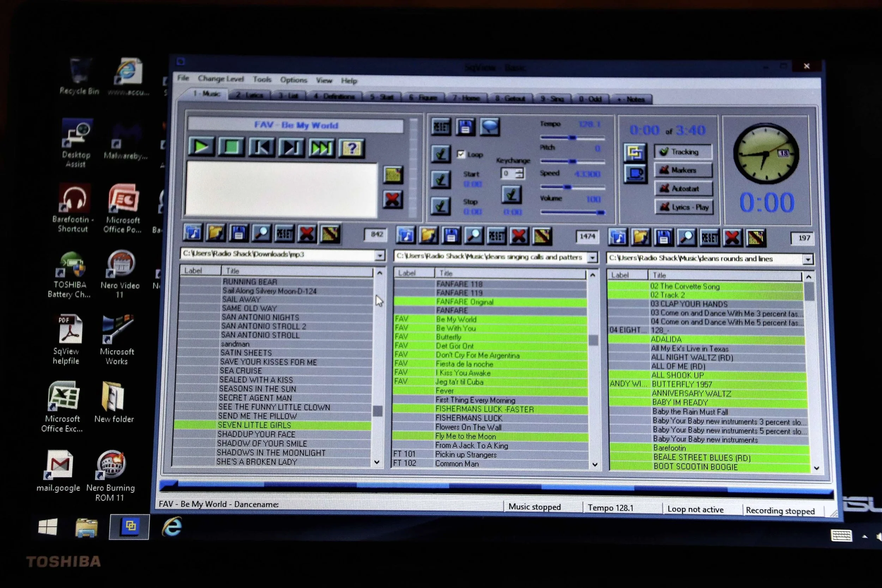
Task: Enable the Autostart option
Action: pyautogui.click(x=683, y=188)
